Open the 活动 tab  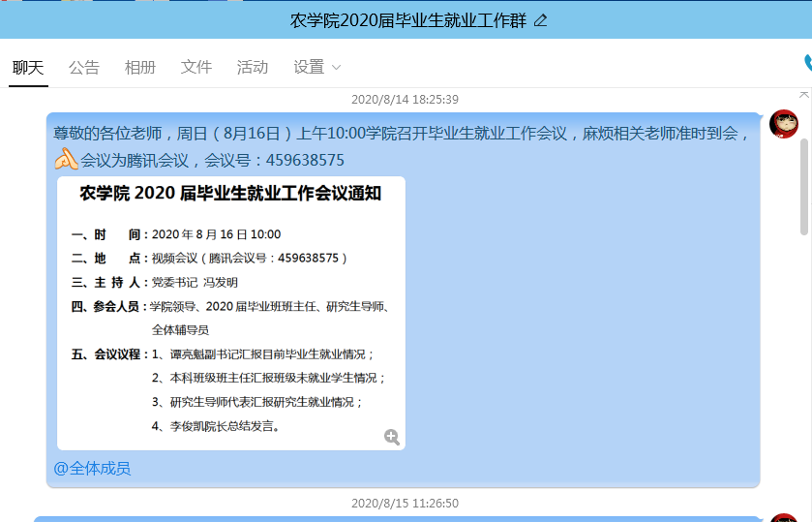coord(253,67)
